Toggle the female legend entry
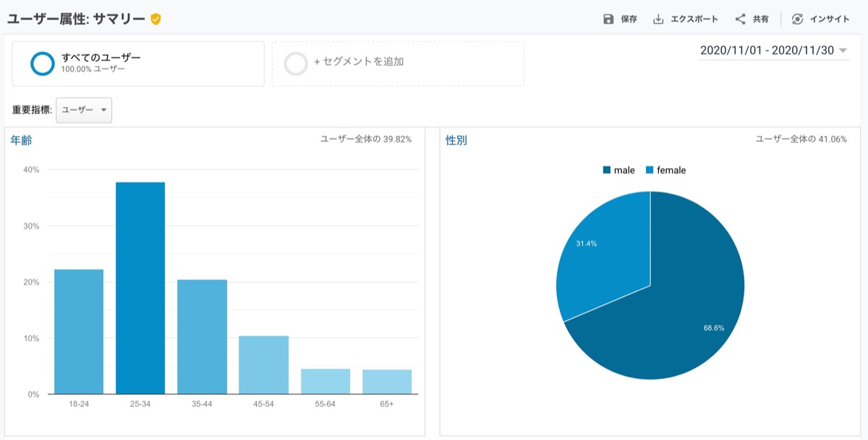868x440 pixels. click(x=665, y=170)
